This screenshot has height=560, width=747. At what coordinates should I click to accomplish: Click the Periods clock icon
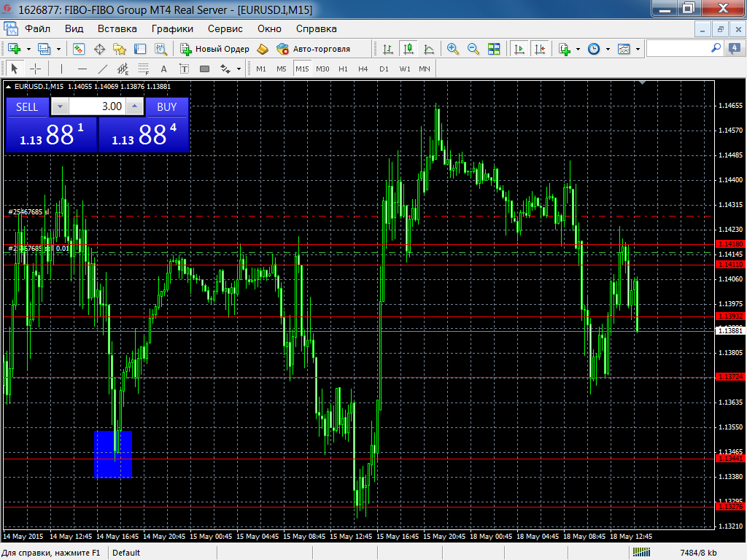594,49
